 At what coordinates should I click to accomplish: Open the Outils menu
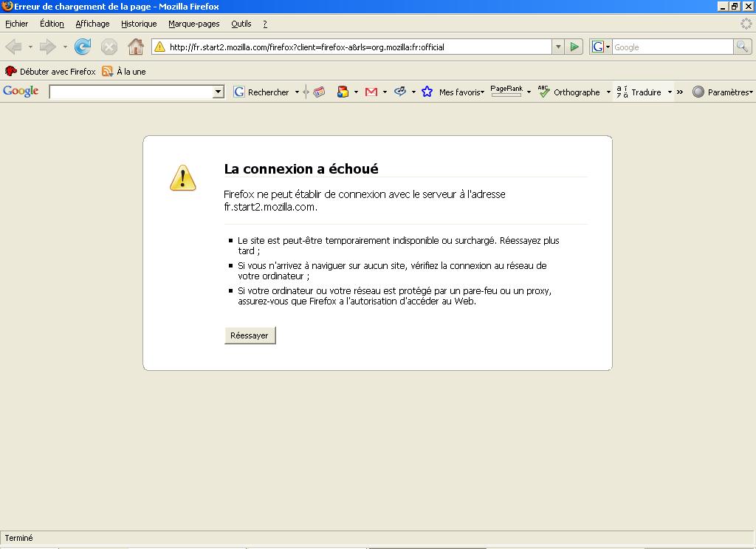click(x=241, y=24)
